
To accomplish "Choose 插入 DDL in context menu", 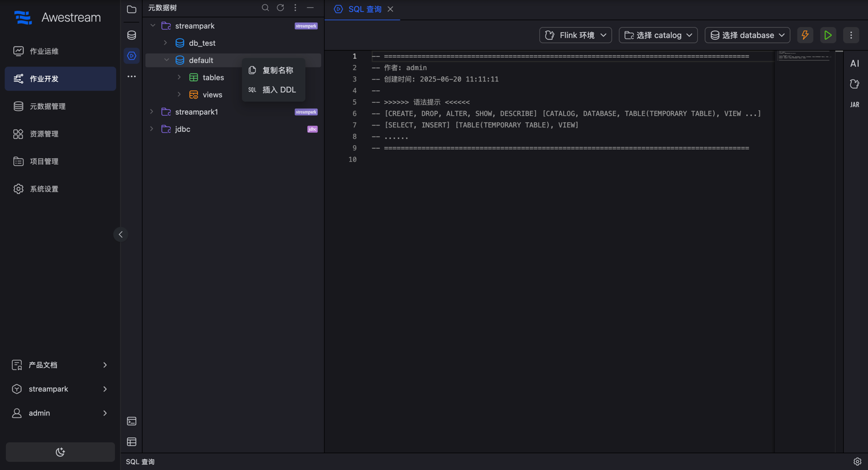I will coord(279,90).
